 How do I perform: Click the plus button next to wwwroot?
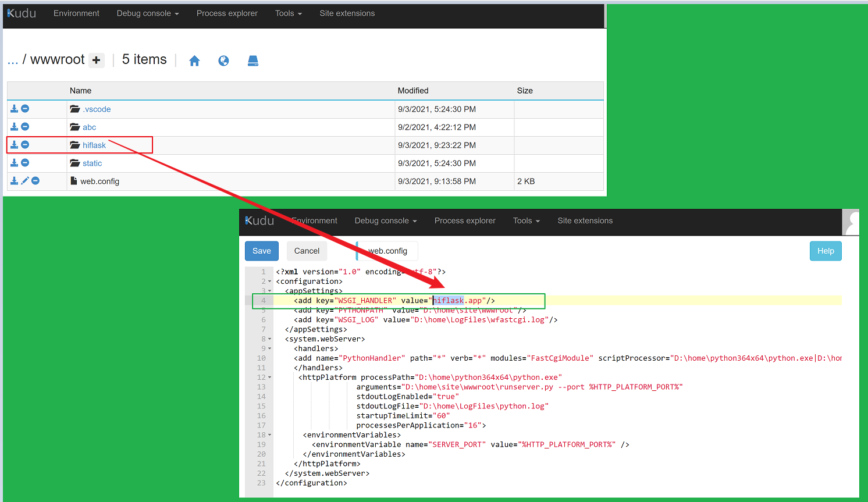pyautogui.click(x=97, y=60)
